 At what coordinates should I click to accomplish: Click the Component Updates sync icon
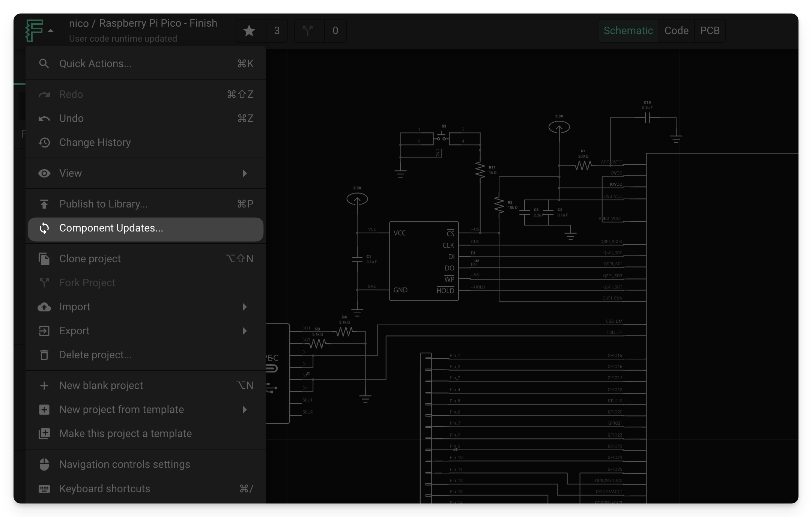(x=44, y=228)
